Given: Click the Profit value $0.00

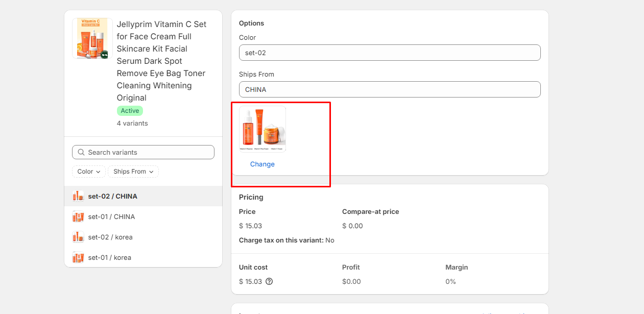Looking at the screenshot, I should [x=351, y=281].
